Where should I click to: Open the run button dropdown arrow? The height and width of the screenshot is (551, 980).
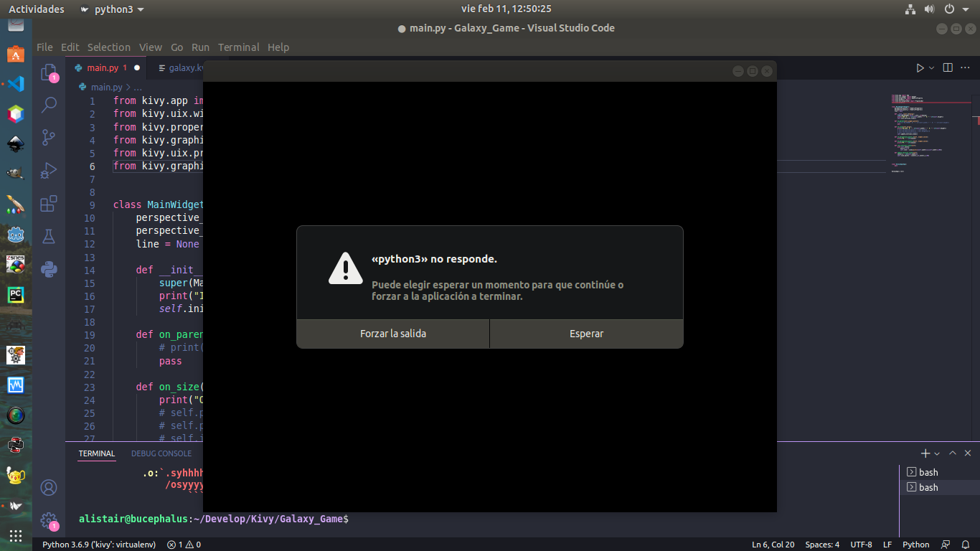pos(930,67)
